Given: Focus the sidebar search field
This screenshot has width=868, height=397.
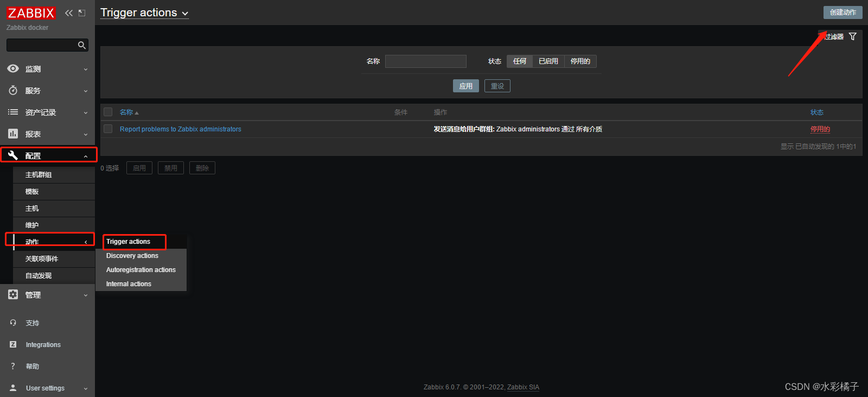Looking at the screenshot, I should click(47, 45).
